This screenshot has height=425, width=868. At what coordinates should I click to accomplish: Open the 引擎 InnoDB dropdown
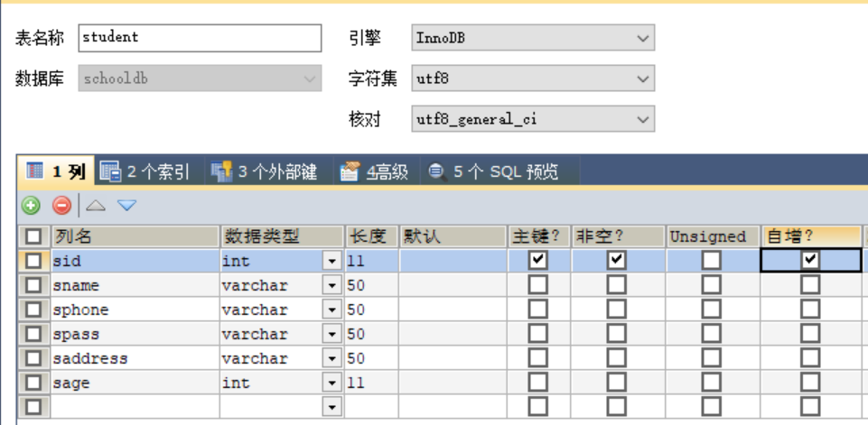(x=533, y=38)
